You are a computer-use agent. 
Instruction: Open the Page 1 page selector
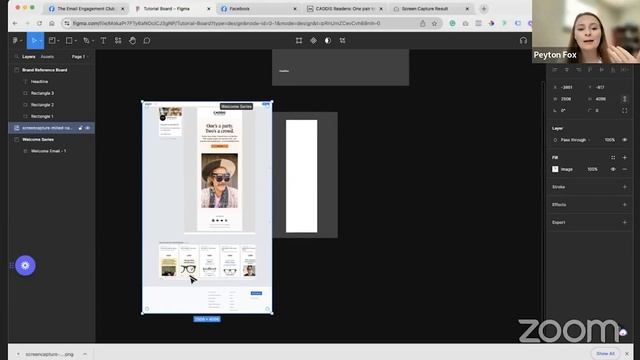click(x=79, y=57)
